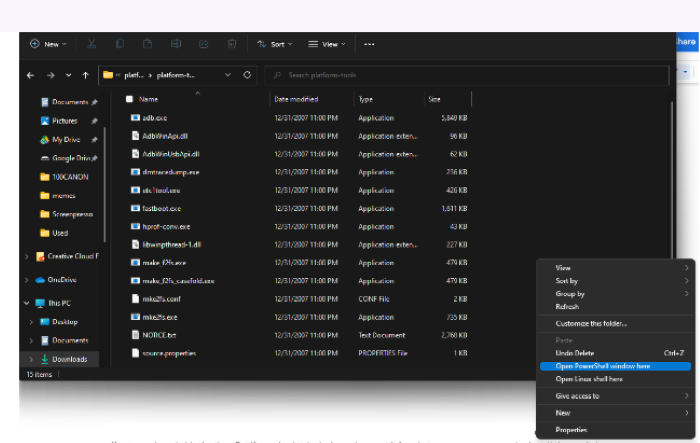Viewport: 700px width, 443px height.
Task: Refresh the folder using address bar icon
Action: 248,75
